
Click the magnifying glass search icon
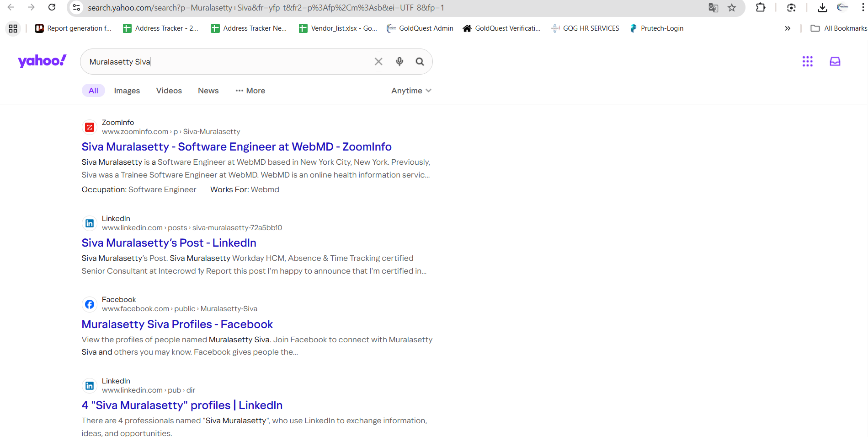420,62
